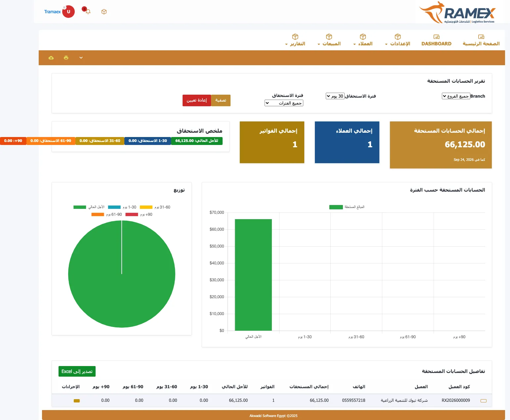This screenshot has height=420, width=510.
Task: Toggle الأجل الحالي legend in pie chart
Action: [89, 207]
